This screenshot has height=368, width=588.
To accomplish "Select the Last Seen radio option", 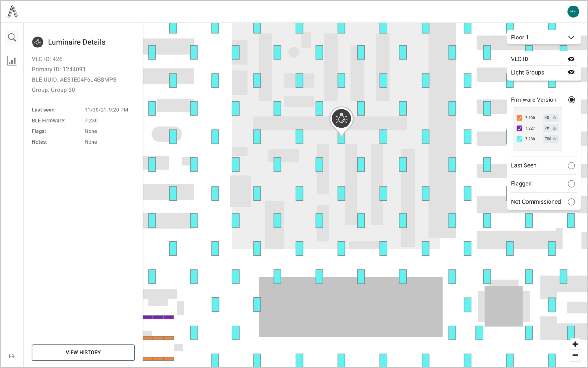I will (x=571, y=166).
